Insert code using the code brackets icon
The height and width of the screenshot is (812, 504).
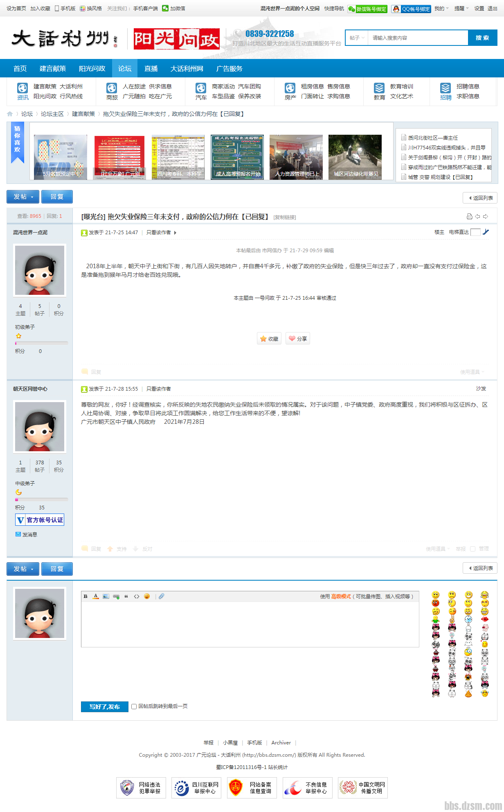pyautogui.click(x=137, y=596)
